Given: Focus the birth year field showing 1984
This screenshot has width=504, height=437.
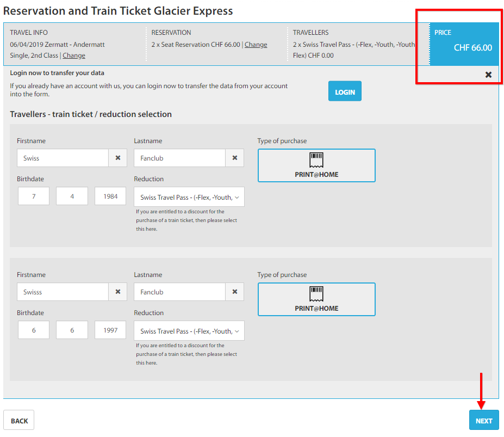Looking at the screenshot, I should click(x=110, y=196).
